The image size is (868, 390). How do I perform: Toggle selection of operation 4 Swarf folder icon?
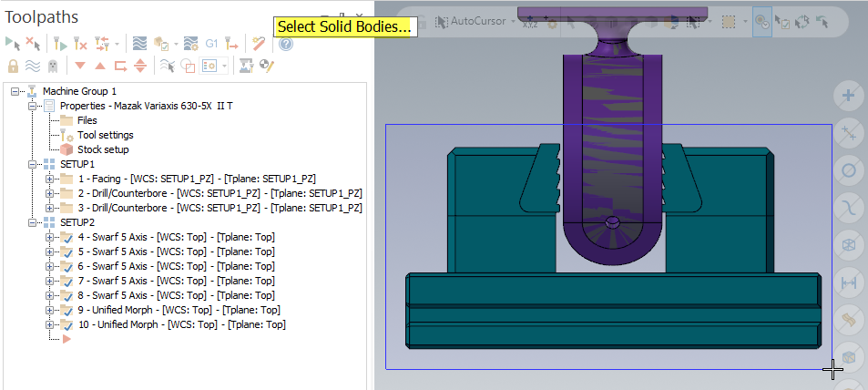tap(66, 238)
